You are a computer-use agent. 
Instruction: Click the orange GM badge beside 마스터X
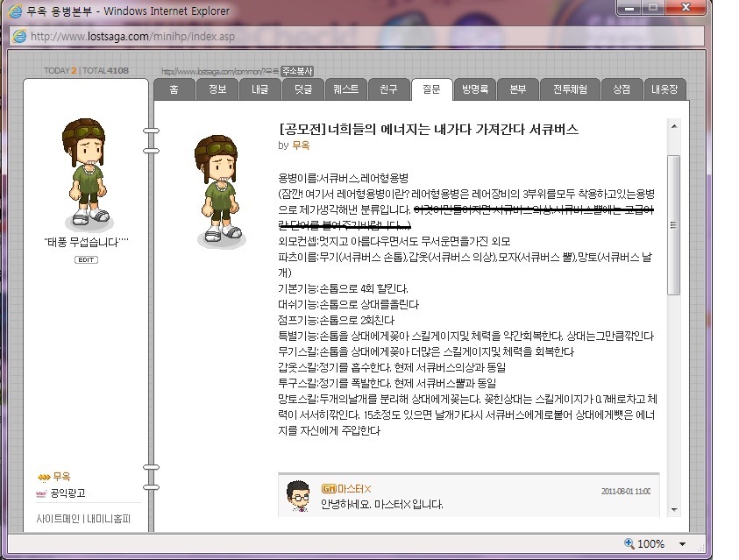click(329, 489)
